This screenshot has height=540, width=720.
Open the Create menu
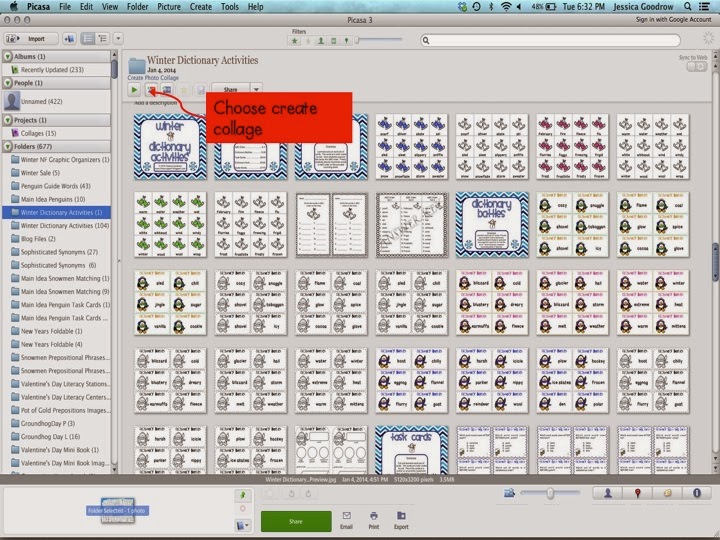[x=201, y=6]
